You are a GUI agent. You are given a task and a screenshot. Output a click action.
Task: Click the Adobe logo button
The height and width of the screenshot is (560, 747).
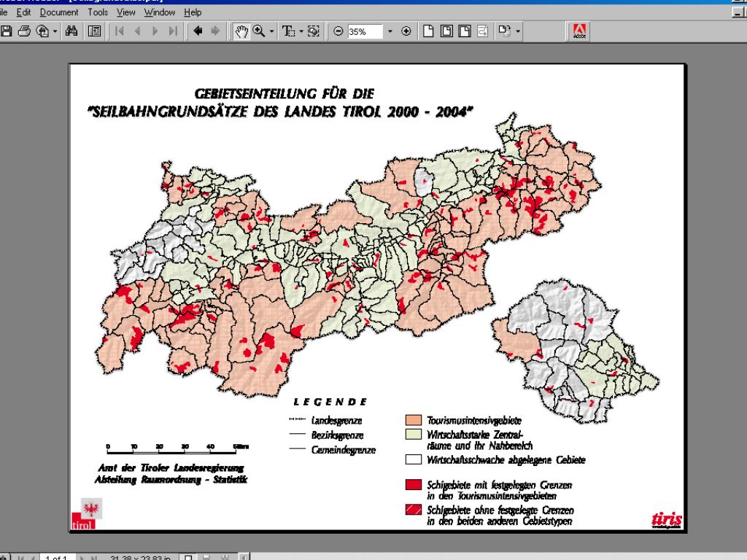(579, 31)
